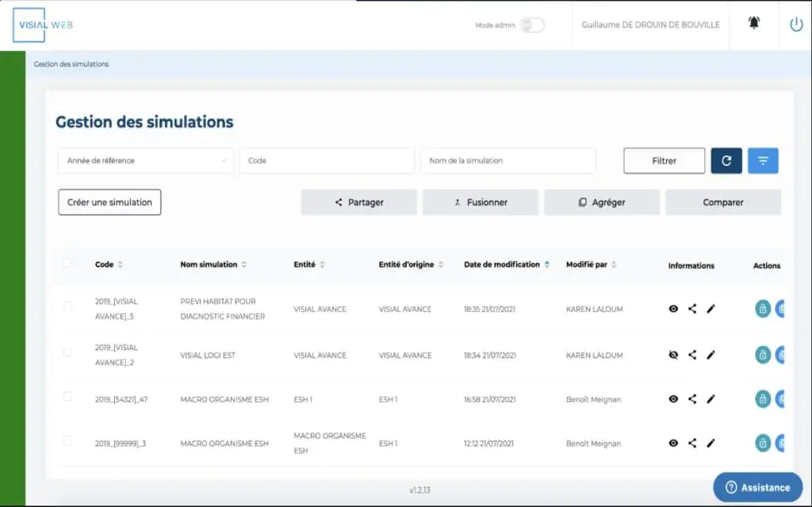Edit simulation 2019_[99999]_3 with pencil icon
This screenshot has height=507, width=812.
point(710,444)
